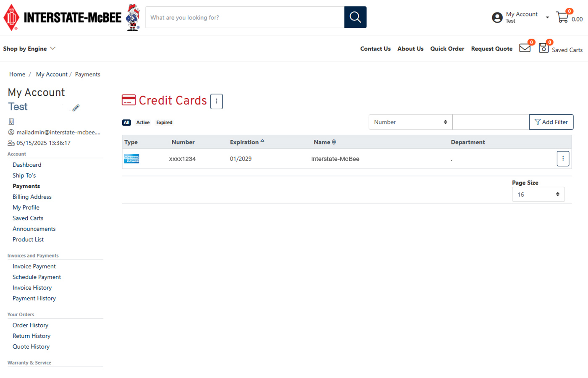Click the last login icon beside date
Viewport: 588px width, 378px height.
point(11,143)
